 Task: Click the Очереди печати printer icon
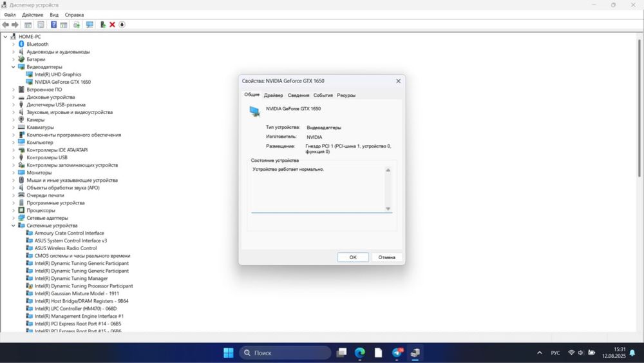[x=21, y=195]
